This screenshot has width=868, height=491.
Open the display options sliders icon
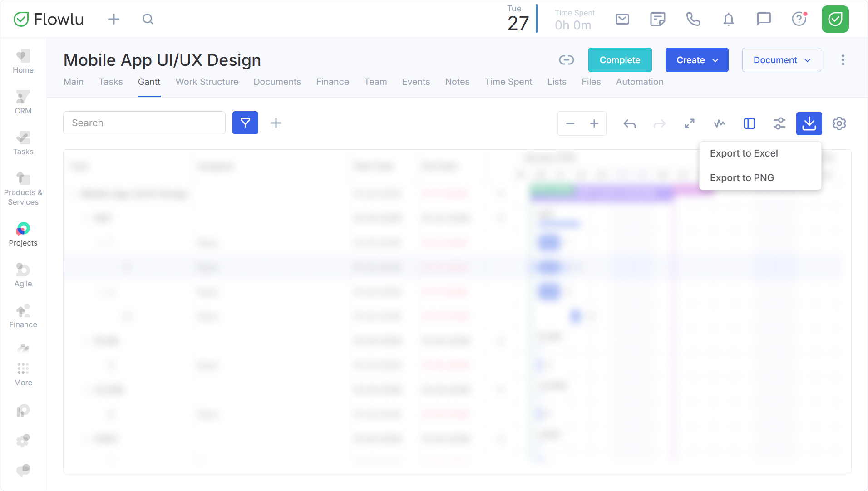tap(779, 123)
